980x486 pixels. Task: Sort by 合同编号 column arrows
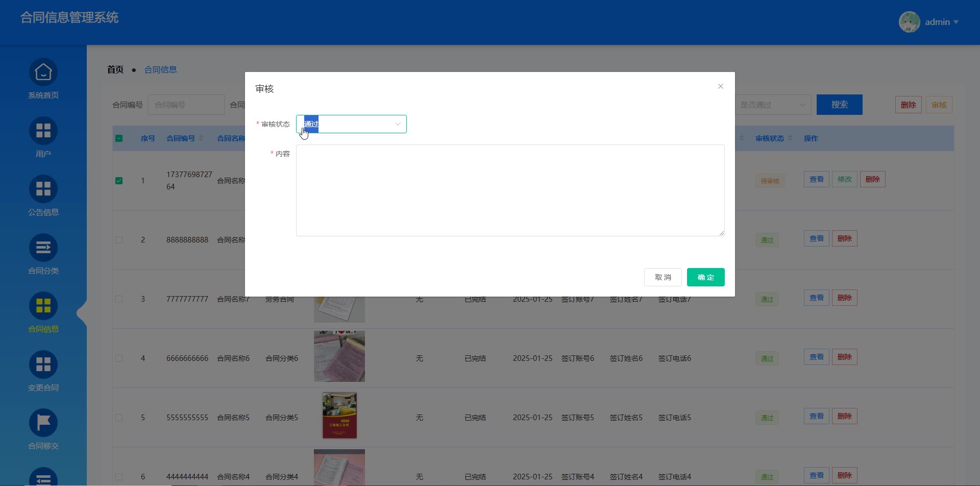click(201, 138)
